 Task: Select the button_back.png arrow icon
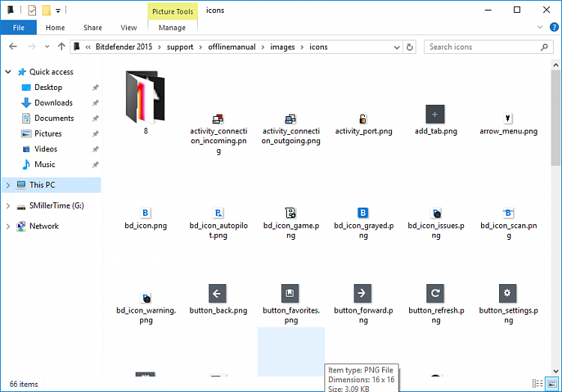pos(217,294)
